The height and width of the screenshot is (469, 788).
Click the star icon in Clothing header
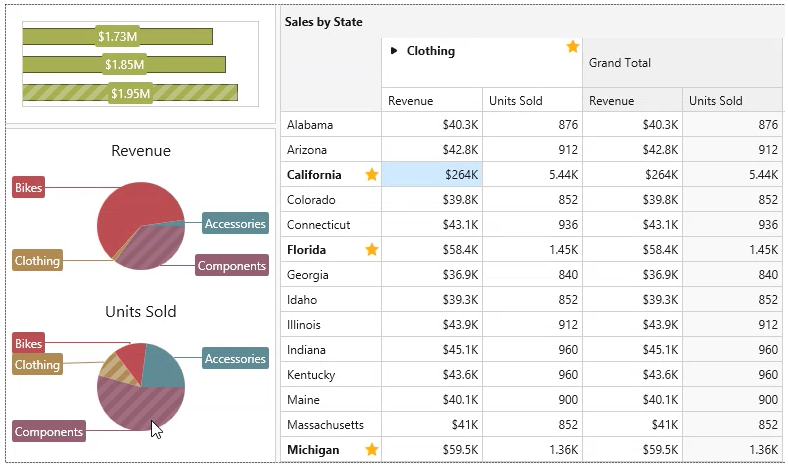pos(573,47)
